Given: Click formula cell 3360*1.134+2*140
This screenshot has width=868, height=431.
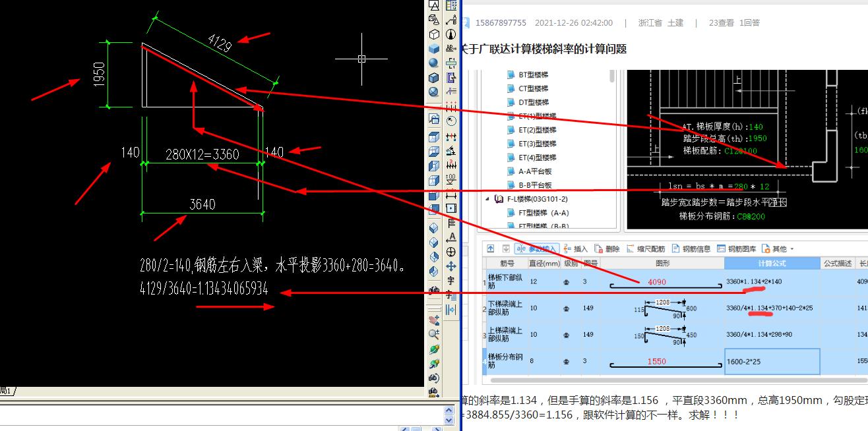Looking at the screenshot, I should pos(772,282).
